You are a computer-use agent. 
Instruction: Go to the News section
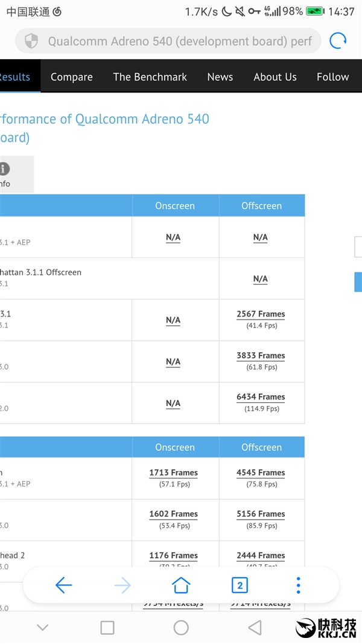[220, 77]
